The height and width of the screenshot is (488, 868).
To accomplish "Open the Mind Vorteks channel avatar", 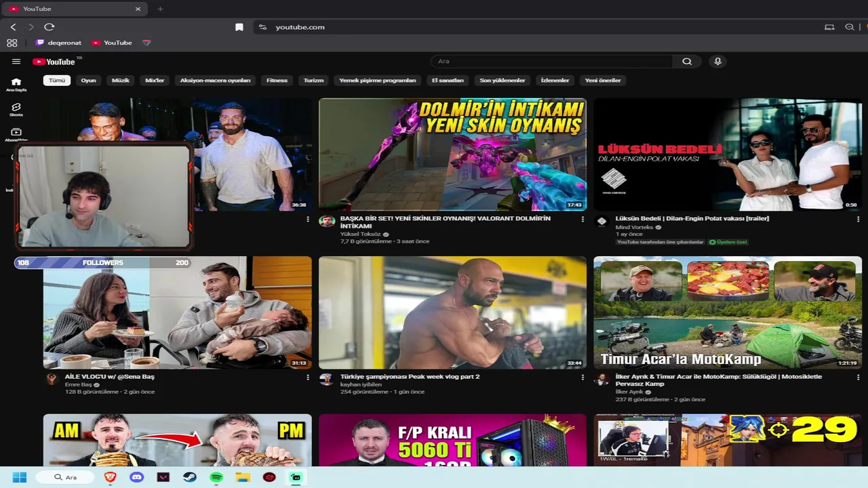I will point(601,222).
